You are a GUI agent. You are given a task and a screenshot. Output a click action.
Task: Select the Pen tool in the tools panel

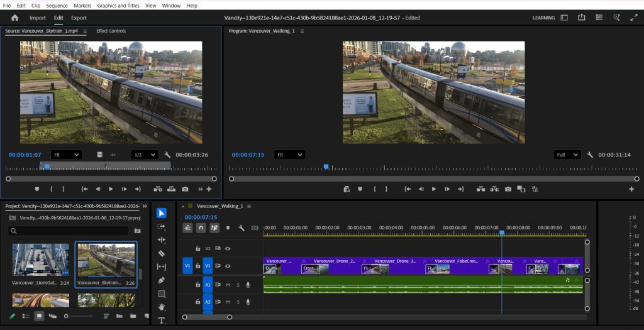click(161, 280)
